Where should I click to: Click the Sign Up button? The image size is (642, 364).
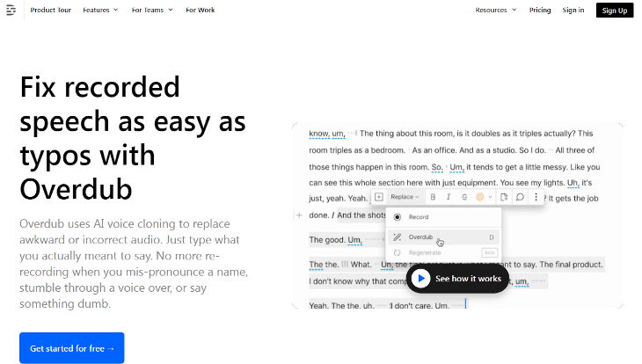coord(615,11)
